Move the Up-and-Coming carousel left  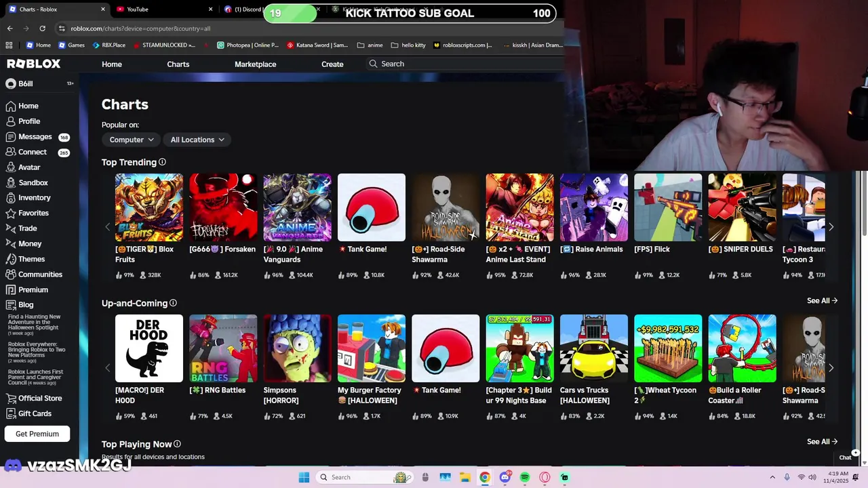click(x=107, y=368)
